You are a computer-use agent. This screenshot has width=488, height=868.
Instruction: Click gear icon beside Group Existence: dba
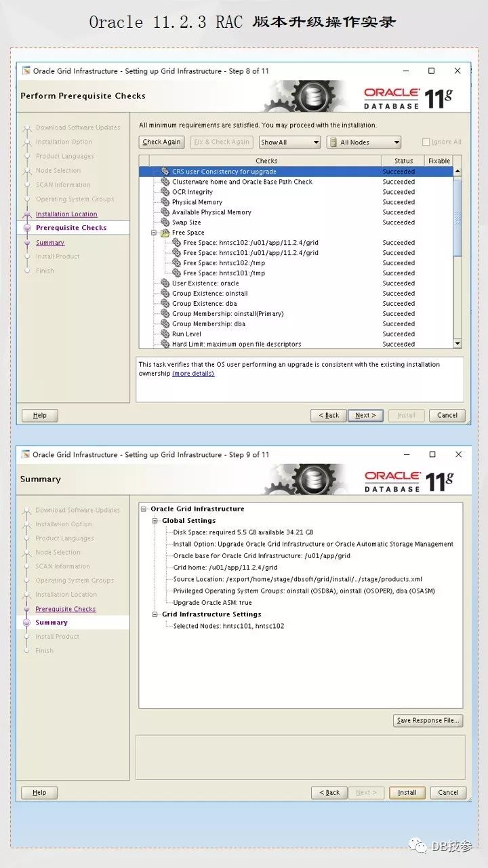pos(165,304)
